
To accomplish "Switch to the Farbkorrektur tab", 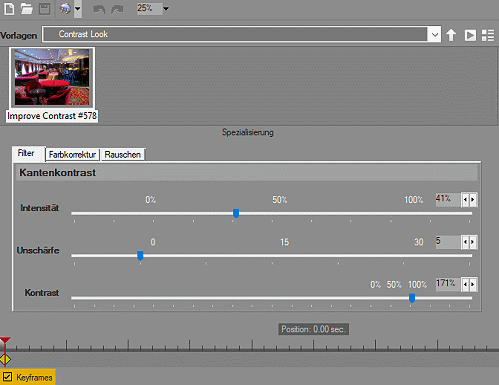I will coord(72,155).
